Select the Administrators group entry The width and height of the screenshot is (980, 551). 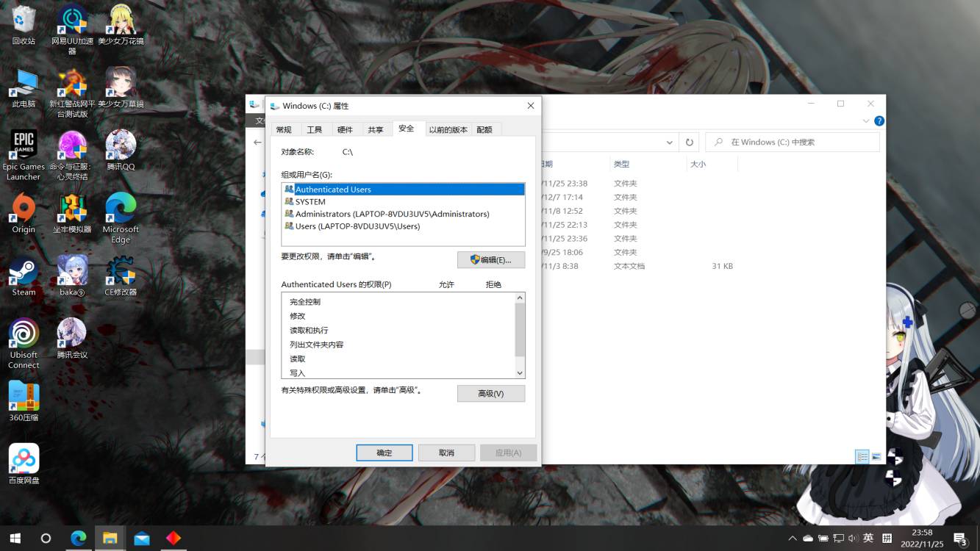(x=403, y=214)
